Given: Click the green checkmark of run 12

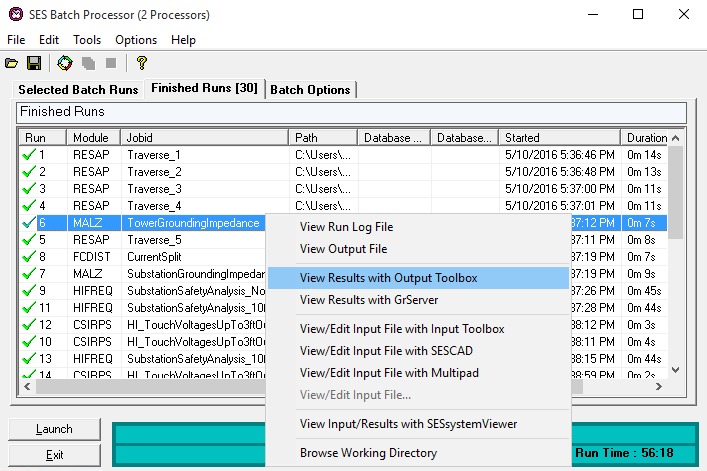Looking at the screenshot, I should [28, 325].
